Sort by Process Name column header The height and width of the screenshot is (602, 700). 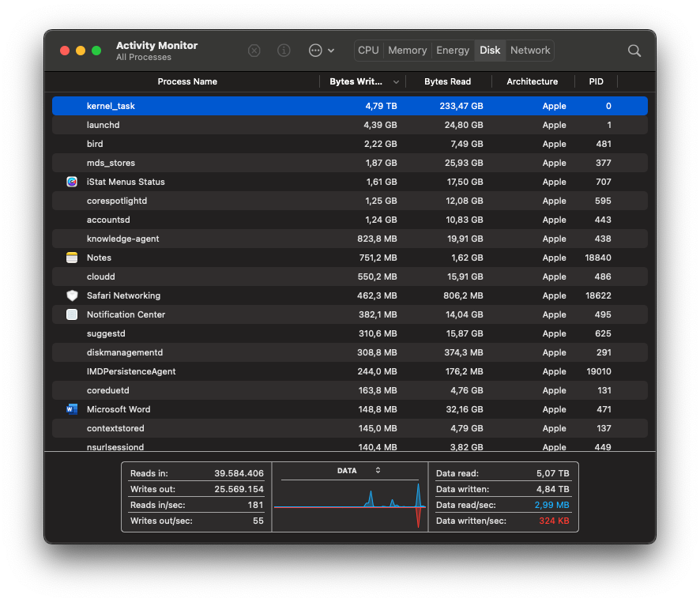pyautogui.click(x=187, y=81)
